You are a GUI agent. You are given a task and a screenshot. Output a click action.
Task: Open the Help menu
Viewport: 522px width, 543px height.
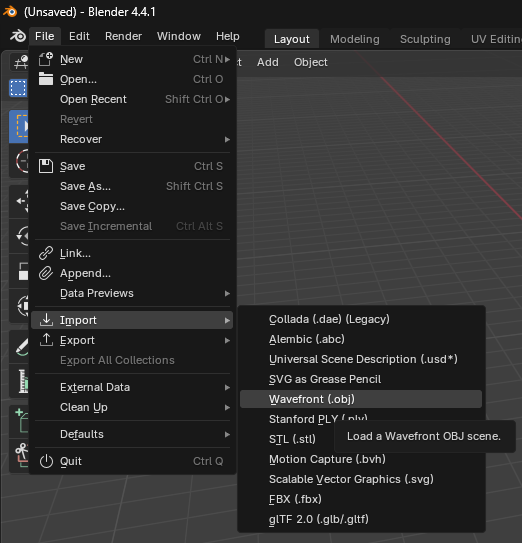coord(228,36)
